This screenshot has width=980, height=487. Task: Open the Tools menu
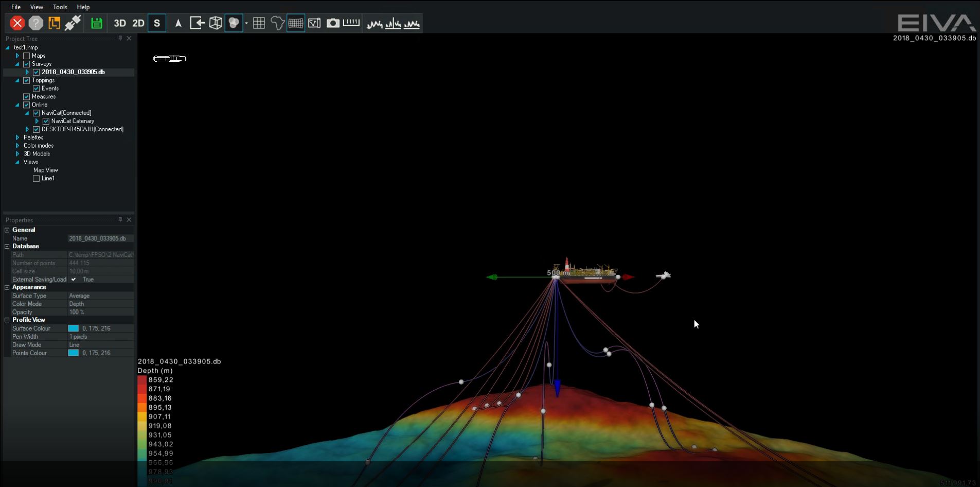coord(60,7)
